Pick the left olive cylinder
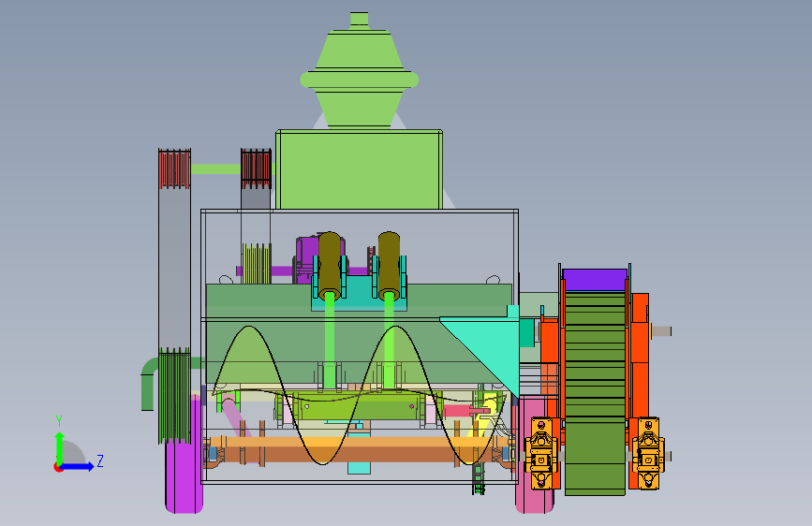Image resolution: width=812 pixels, height=526 pixels. pos(330,265)
